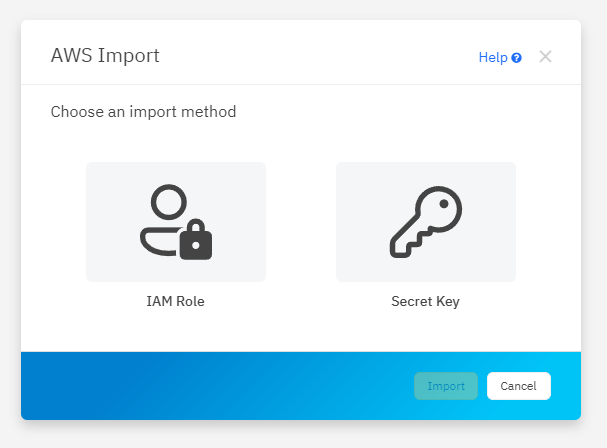Click the blue question mark help icon
Viewport: 607px width, 448px height.
tap(517, 58)
